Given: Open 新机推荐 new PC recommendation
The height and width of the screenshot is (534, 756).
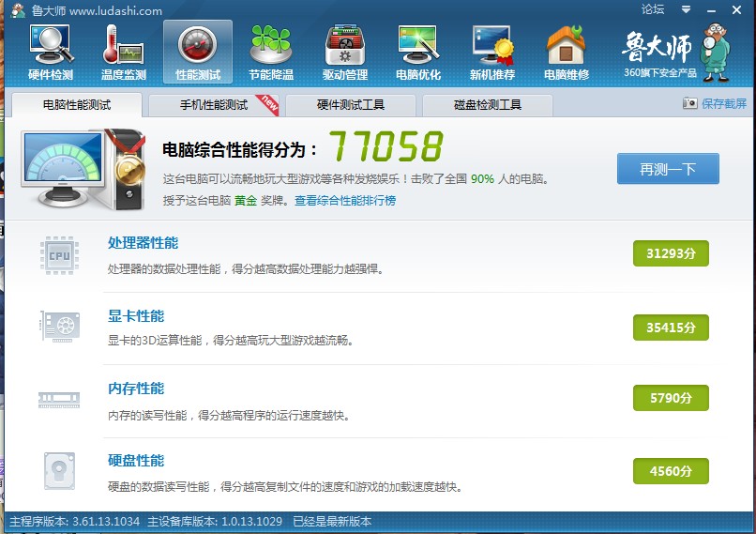Looking at the screenshot, I should pyautogui.click(x=492, y=53).
